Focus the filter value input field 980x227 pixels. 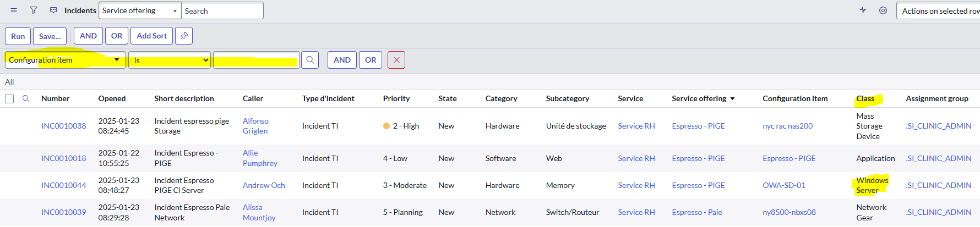coord(257,60)
